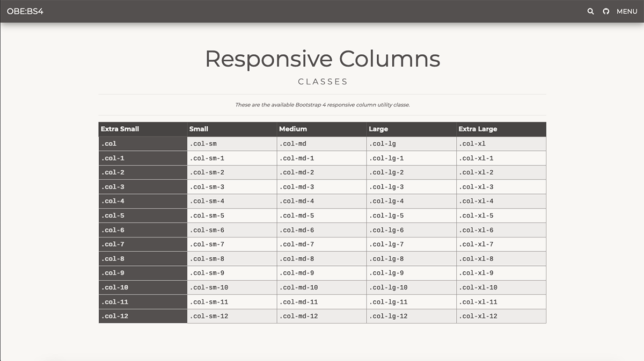Click the .col-lg-1 cell

tap(412, 158)
